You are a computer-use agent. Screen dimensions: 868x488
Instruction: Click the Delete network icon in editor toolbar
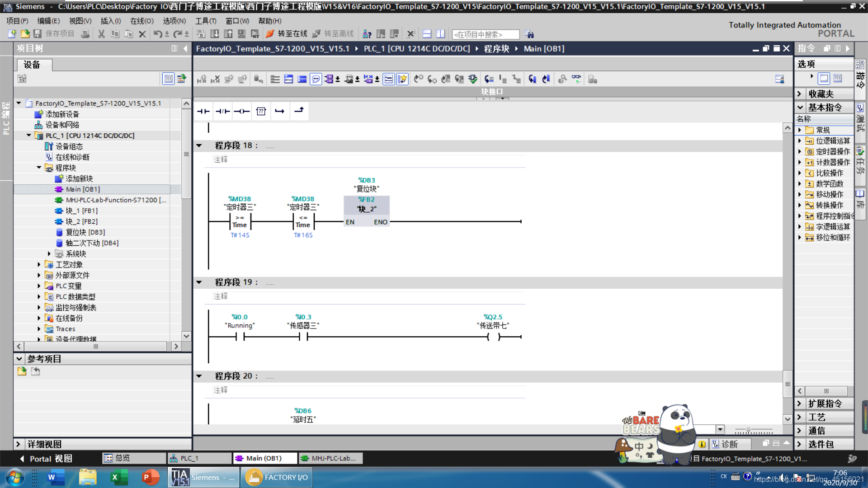[x=215, y=79]
